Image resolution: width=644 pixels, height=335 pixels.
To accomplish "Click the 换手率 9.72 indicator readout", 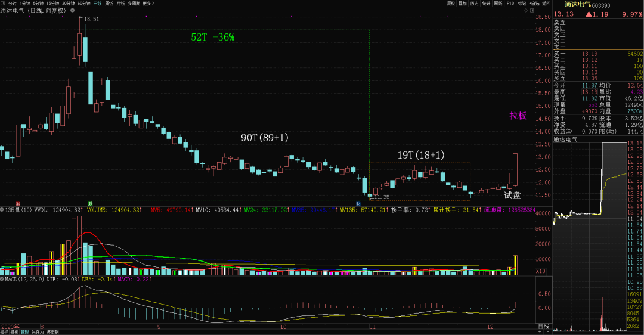I will point(410,210).
